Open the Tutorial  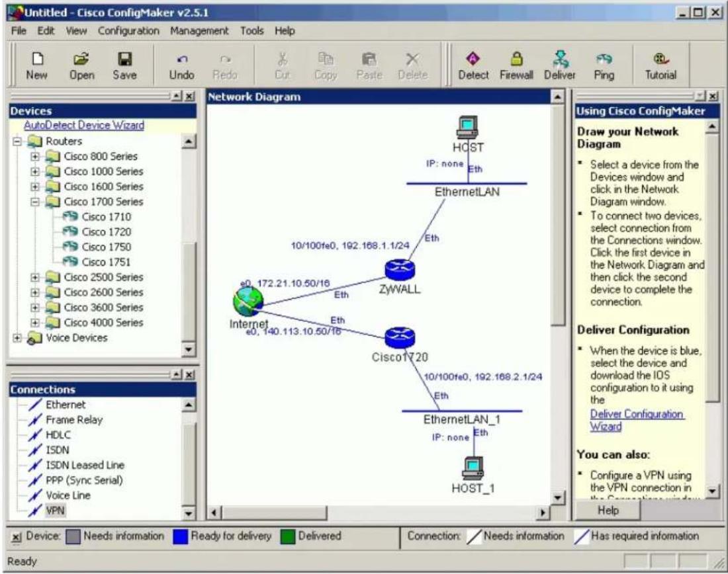(660, 65)
